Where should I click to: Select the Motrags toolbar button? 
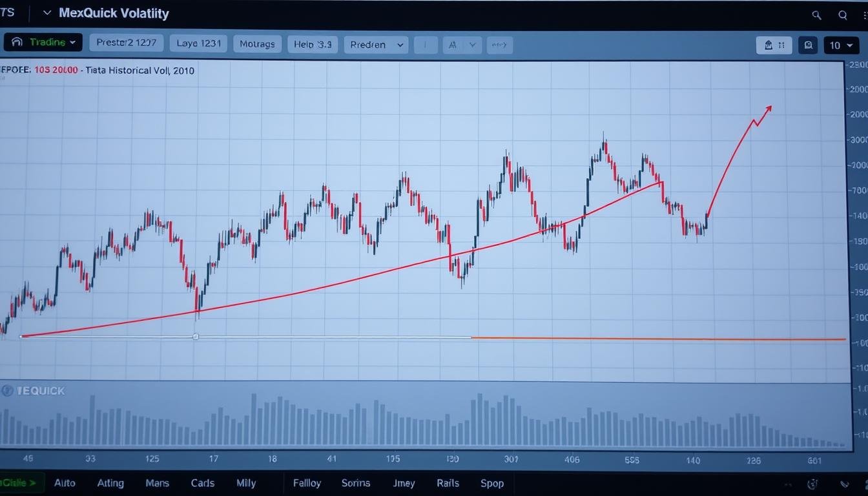(257, 44)
